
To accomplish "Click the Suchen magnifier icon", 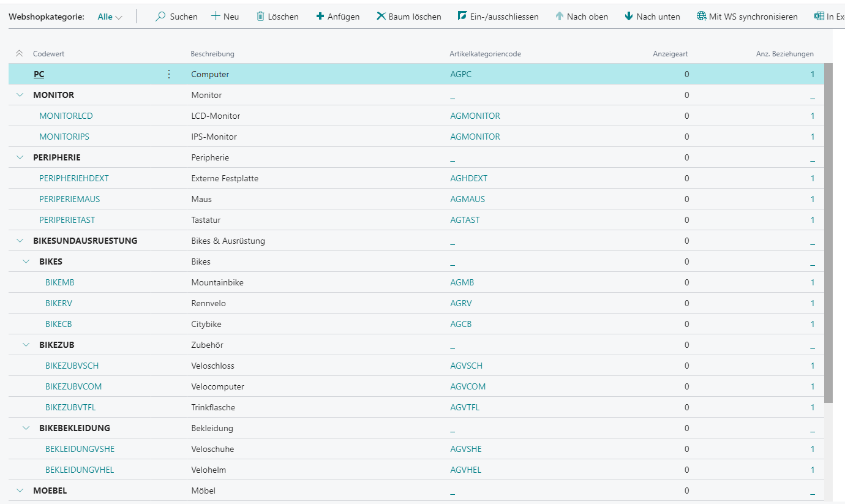I will pos(160,17).
